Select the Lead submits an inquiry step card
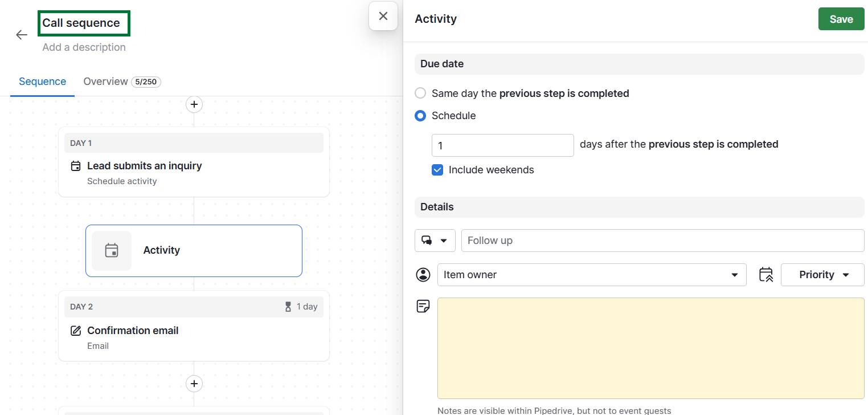This screenshot has width=868, height=415. (x=194, y=162)
